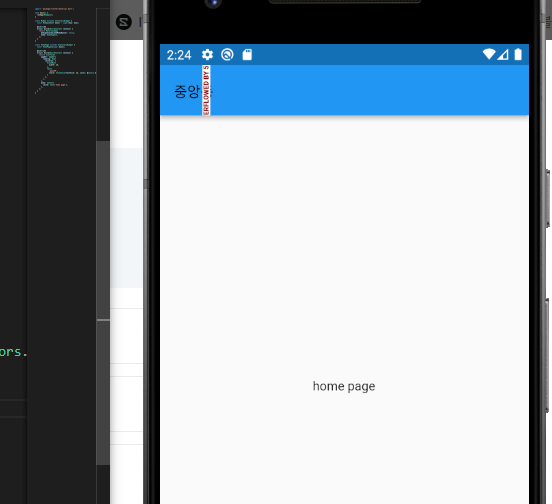Click the round S icon behind emulator
This screenshot has height=504, width=552.
[124, 22]
